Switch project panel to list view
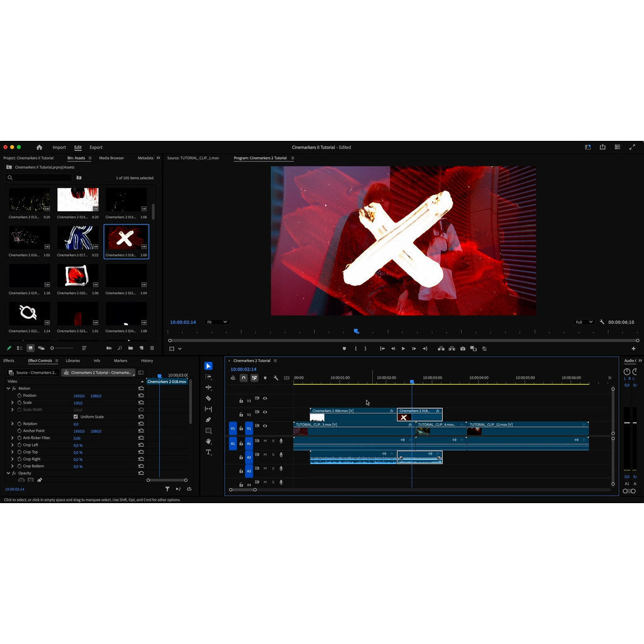Screen dimensions: 644x644 point(19,348)
